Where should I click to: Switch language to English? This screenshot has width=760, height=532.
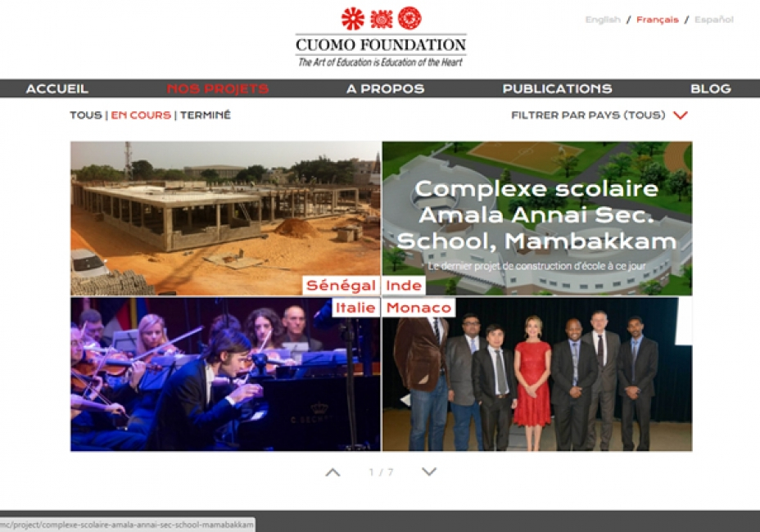(603, 20)
